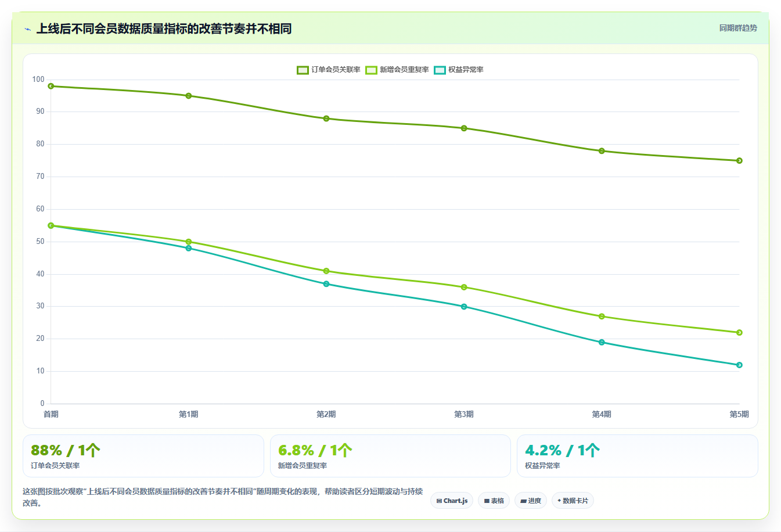Toggle the 订单会员关联率 legend series
The width and height of the screenshot is (781, 532).
pos(329,70)
